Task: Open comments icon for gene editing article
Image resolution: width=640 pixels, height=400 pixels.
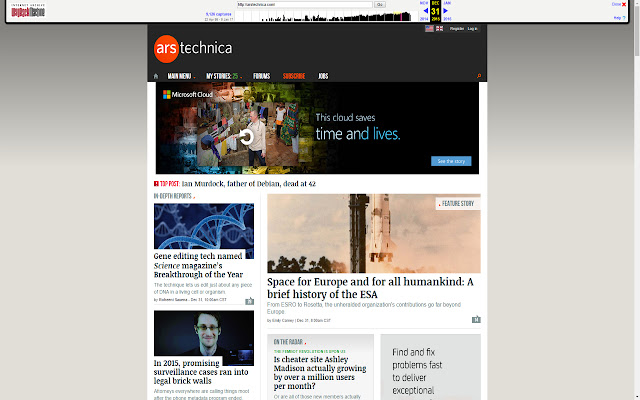Action: pyautogui.click(x=249, y=301)
